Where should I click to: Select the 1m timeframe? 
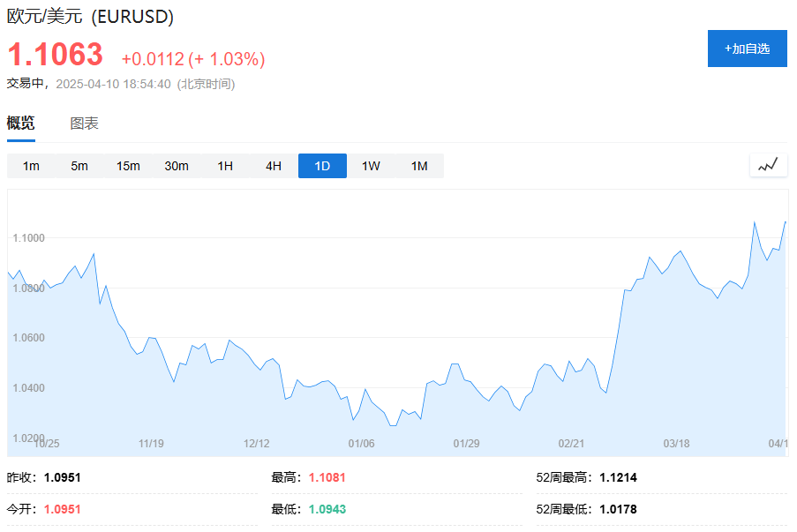click(x=31, y=166)
